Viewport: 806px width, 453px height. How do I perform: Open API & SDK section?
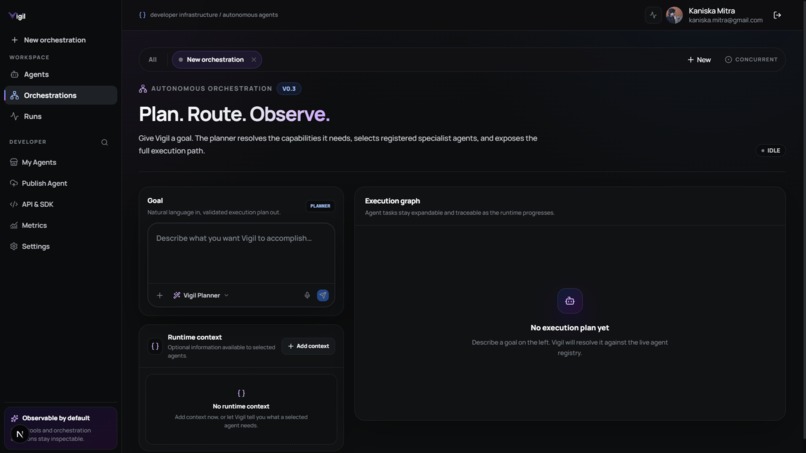[61, 205]
